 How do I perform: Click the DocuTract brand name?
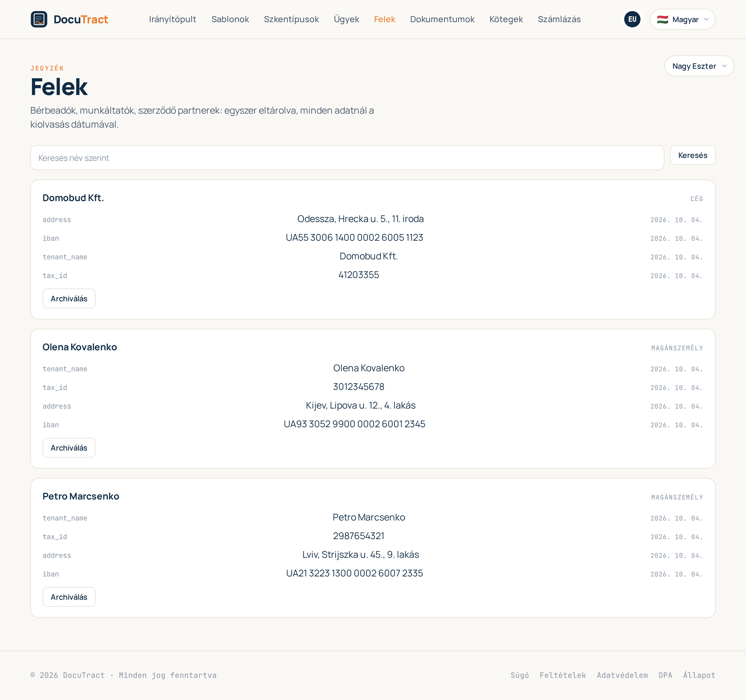pos(81,19)
